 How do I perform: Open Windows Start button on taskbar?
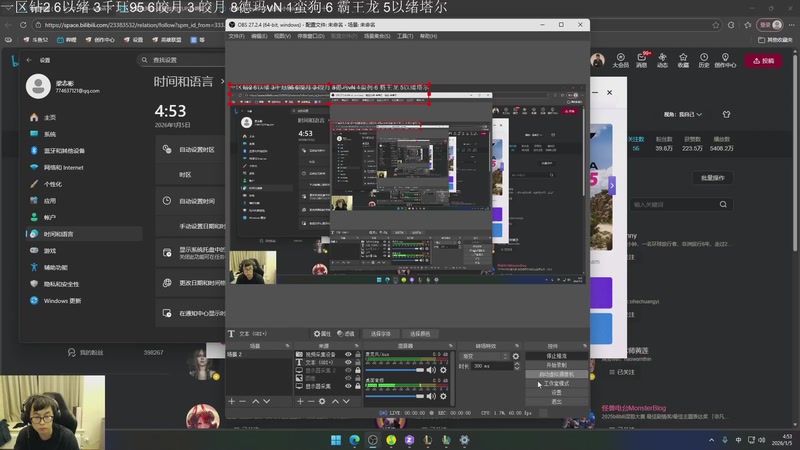coord(337,440)
